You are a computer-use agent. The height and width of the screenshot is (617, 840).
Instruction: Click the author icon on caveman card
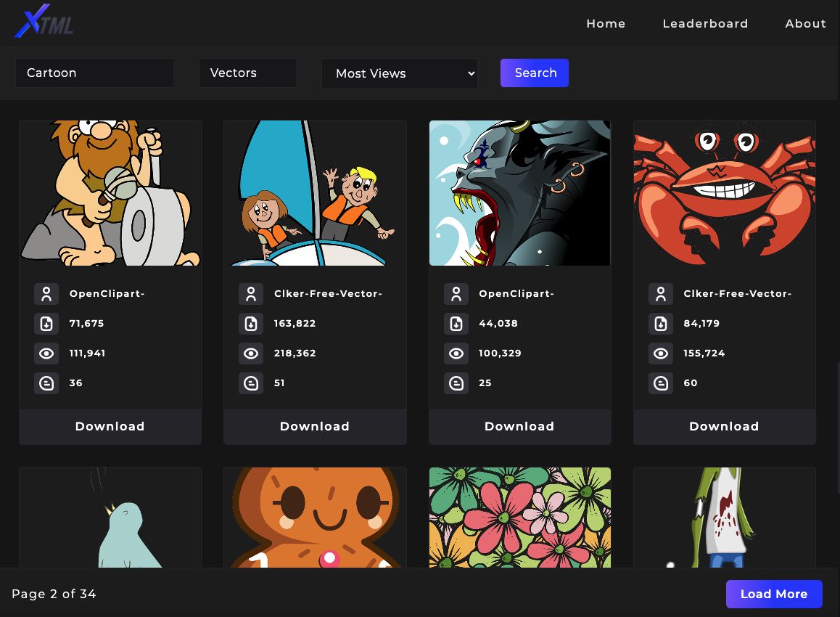(46, 294)
